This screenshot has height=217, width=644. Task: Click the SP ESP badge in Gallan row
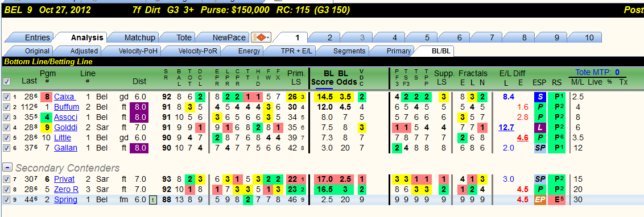(x=540, y=148)
